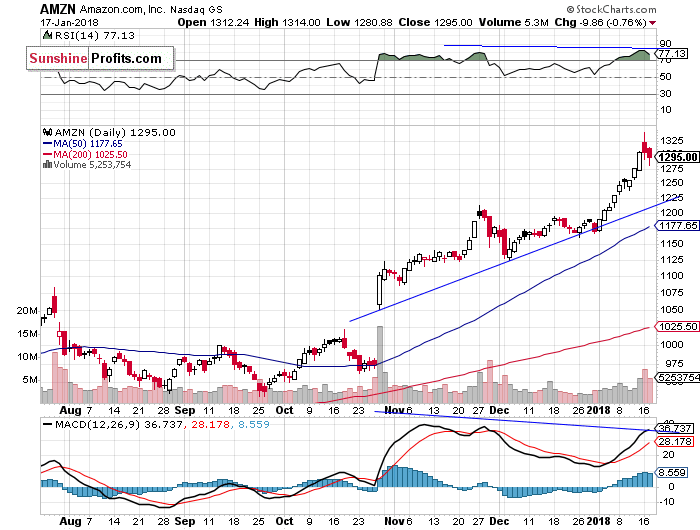Viewport: 700px width, 530px height.
Task: Click the RSI indicator mountain icon
Action: 47,35
